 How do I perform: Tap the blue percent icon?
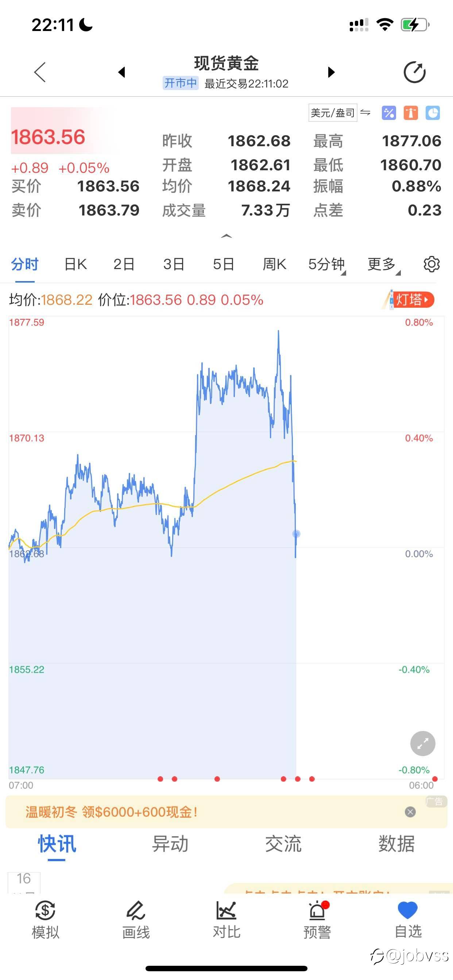coord(389,113)
